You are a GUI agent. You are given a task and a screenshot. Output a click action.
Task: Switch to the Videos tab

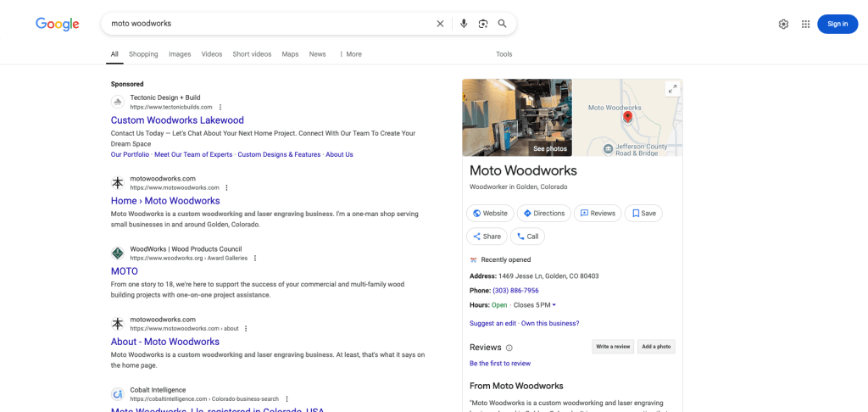pyautogui.click(x=212, y=54)
